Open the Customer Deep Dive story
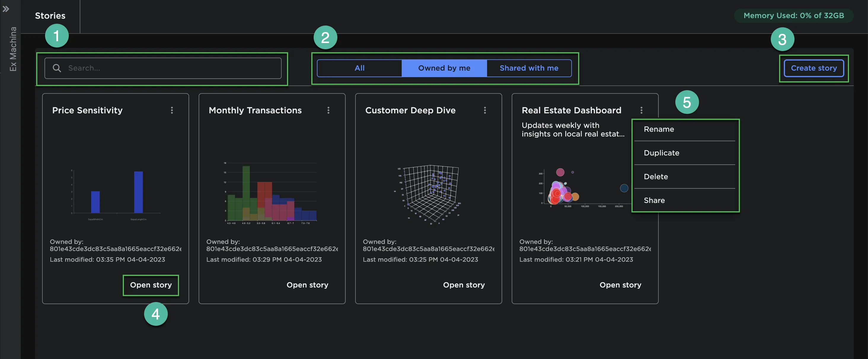 point(463,285)
